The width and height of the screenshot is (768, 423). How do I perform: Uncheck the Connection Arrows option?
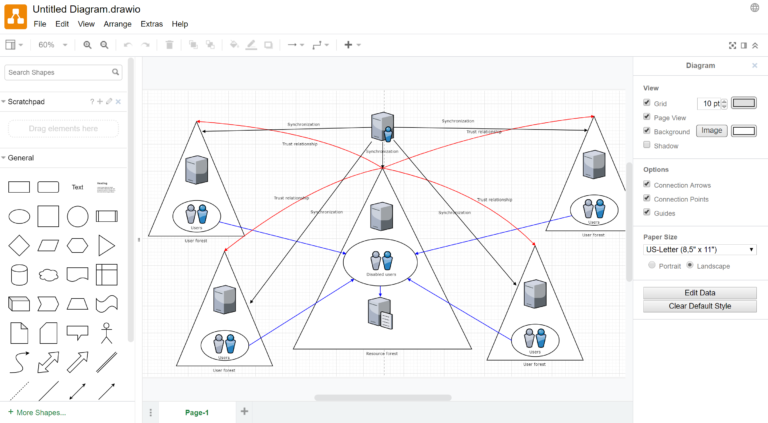click(647, 184)
